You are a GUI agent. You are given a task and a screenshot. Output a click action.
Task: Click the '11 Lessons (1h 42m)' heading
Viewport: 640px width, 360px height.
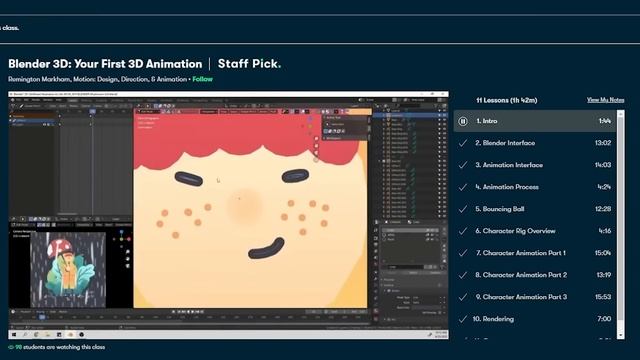[507, 100]
